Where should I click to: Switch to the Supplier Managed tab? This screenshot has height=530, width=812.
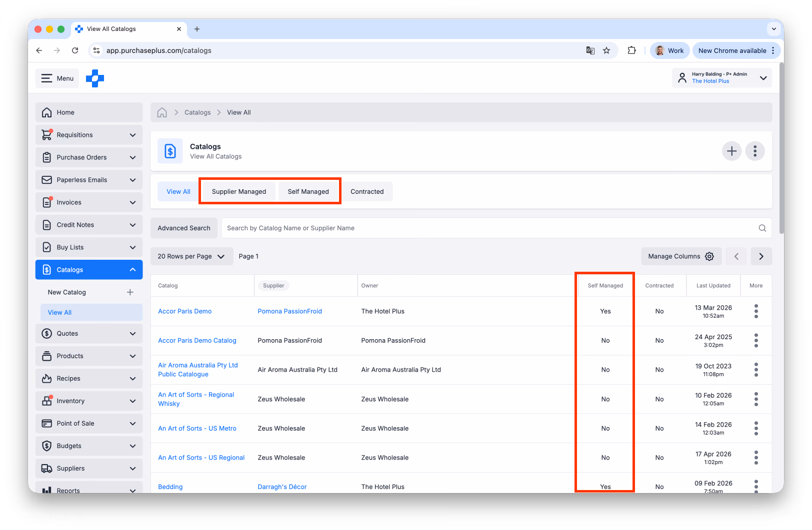click(239, 191)
